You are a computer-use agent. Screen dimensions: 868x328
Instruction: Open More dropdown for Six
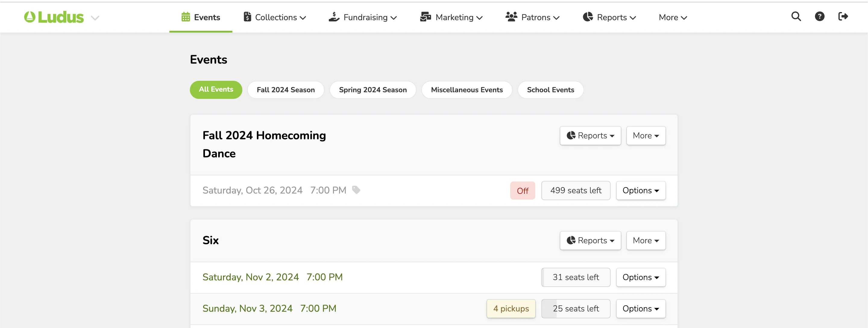pyautogui.click(x=646, y=240)
